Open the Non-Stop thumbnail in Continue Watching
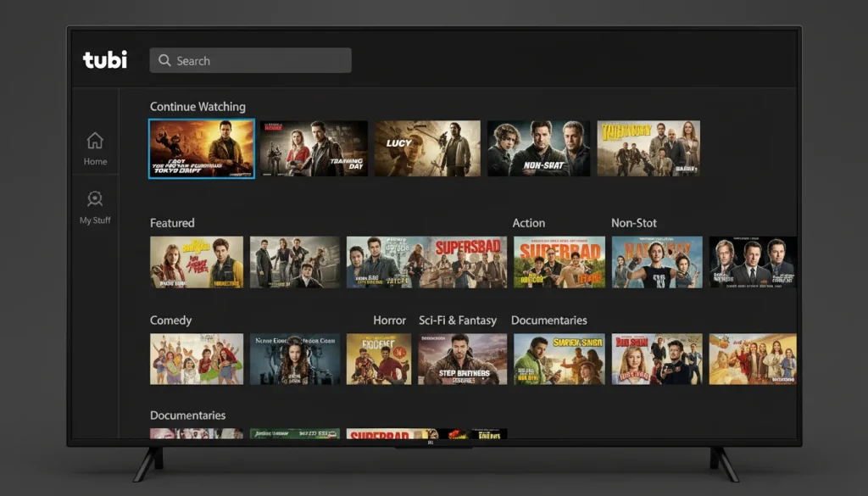This screenshot has height=496, width=868. click(x=538, y=148)
